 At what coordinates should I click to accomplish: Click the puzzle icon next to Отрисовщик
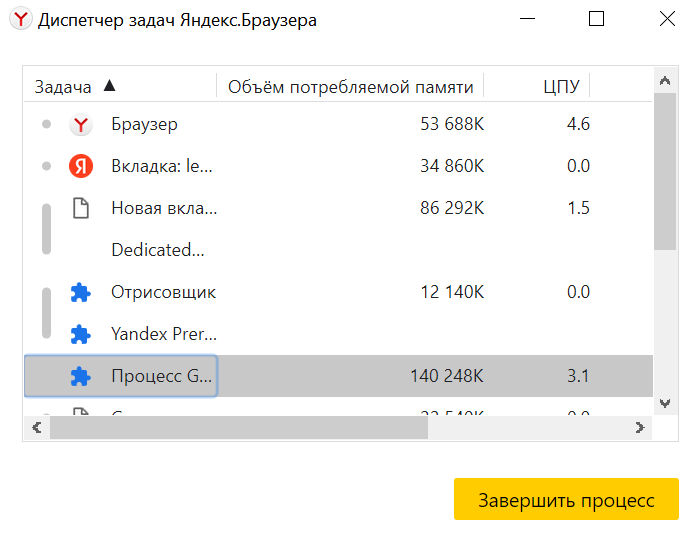point(81,292)
